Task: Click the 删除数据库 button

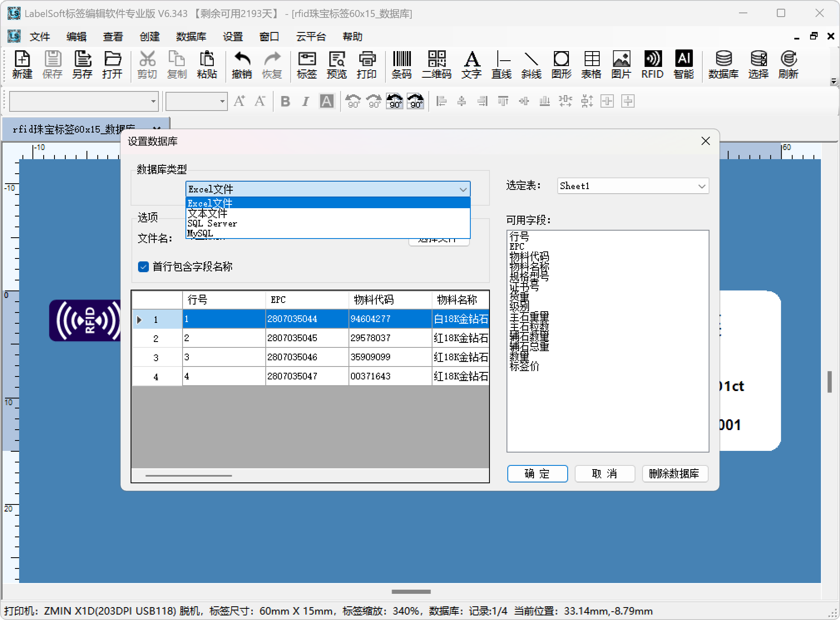Action: point(674,474)
